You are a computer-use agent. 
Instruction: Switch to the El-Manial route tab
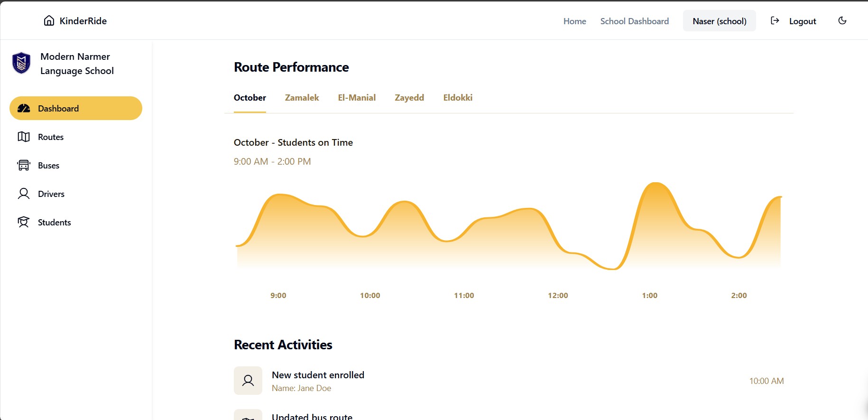(357, 98)
